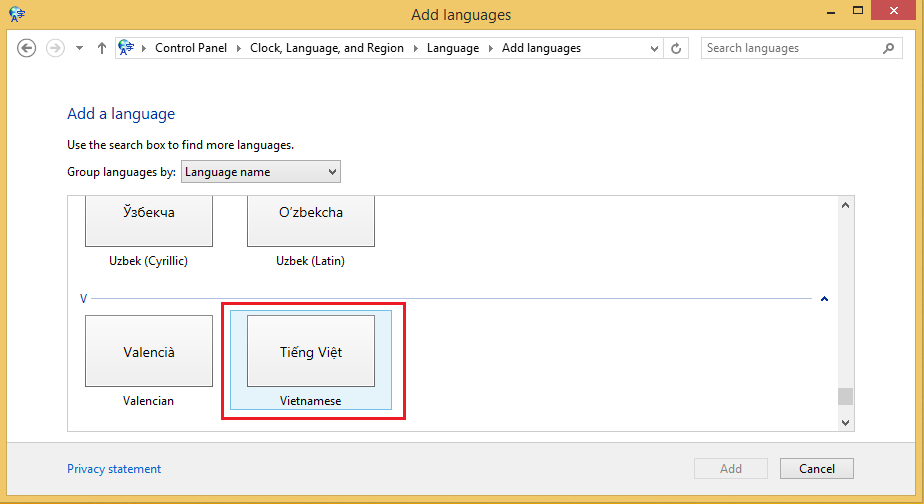Image resolution: width=924 pixels, height=504 pixels.
Task: Click the Back navigation arrow
Action: click(27, 48)
